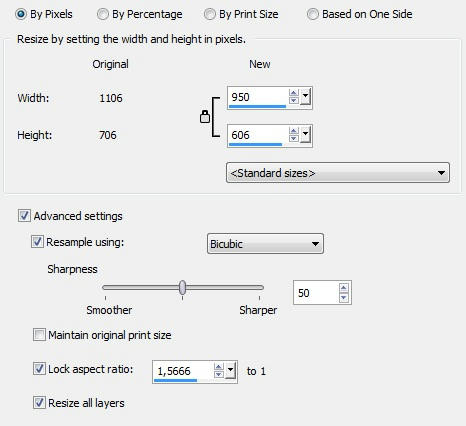Viewport: 466px width, 426px height.
Task: Open the Bicubic resample method dropdown
Action: tap(265, 244)
